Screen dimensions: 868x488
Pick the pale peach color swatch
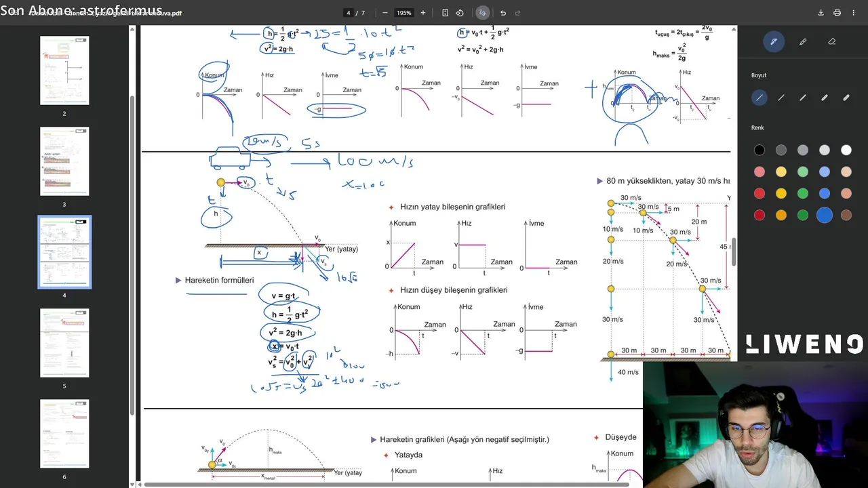(x=846, y=172)
